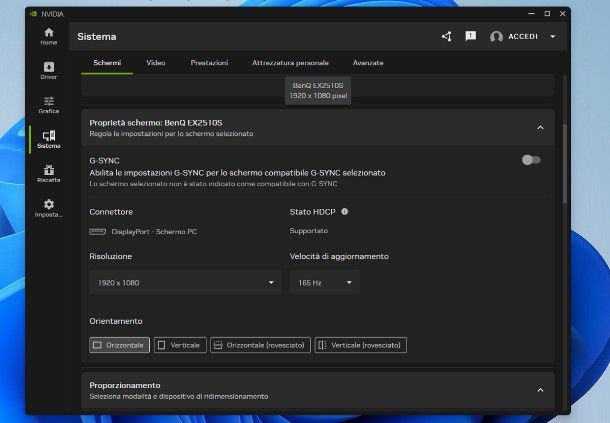The height and width of the screenshot is (423, 610).
Task: Select Verticale (rovesciato) orientation
Action: (361, 345)
